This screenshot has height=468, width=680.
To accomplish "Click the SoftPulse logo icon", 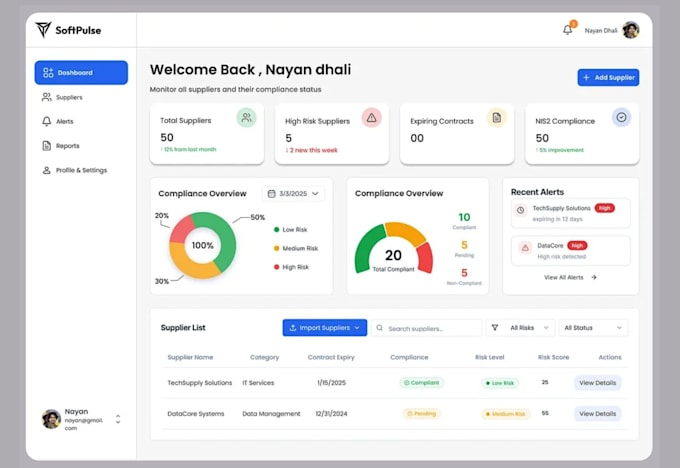I will 43,30.
